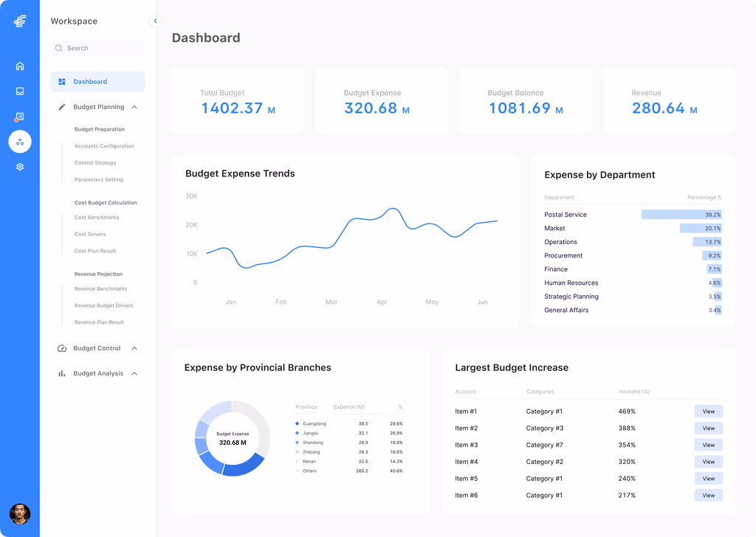Open the report list icon with badge
The width and height of the screenshot is (756, 537).
coord(19,117)
